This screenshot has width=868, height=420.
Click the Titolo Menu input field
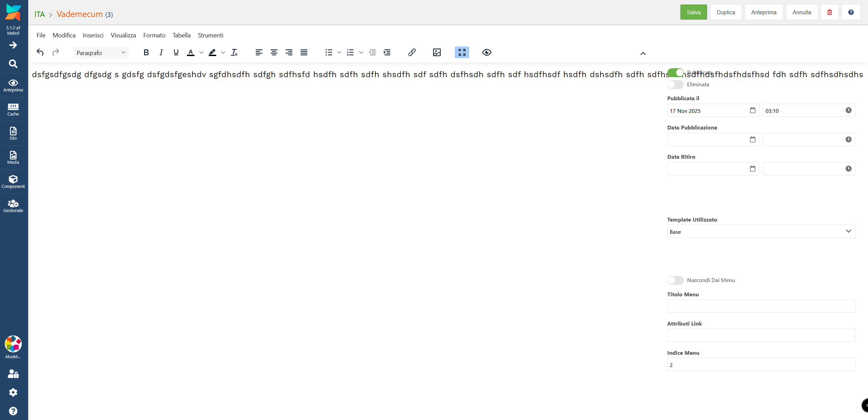[x=761, y=306]
